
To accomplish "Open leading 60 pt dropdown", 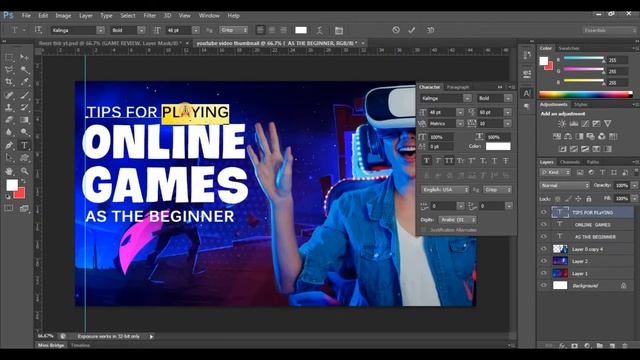I will tap(508, 112).
